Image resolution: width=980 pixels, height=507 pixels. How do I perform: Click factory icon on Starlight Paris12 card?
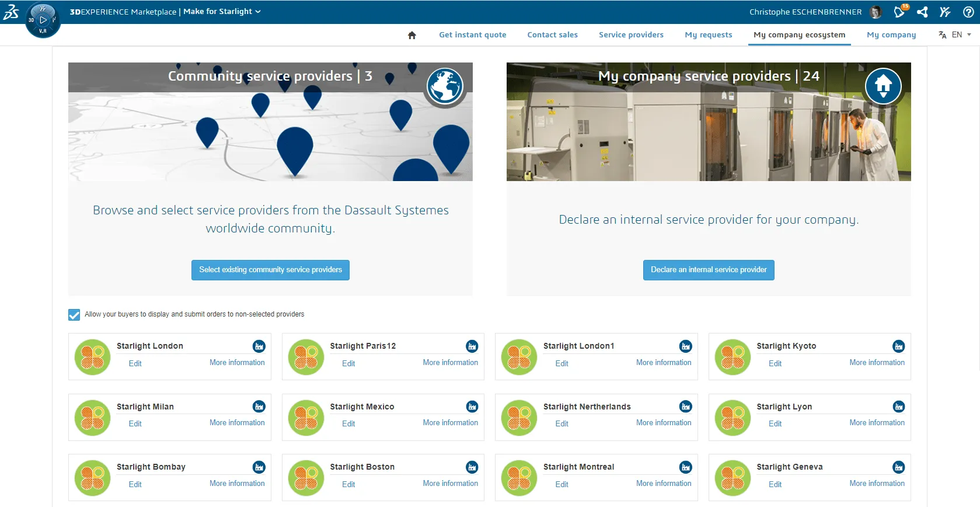click(x=472, y=346)
